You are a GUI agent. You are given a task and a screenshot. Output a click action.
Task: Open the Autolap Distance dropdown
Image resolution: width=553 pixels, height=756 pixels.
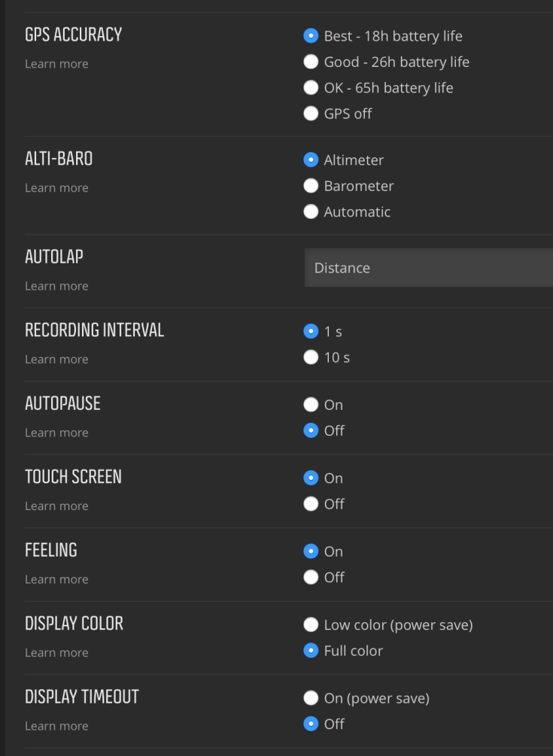428,268
